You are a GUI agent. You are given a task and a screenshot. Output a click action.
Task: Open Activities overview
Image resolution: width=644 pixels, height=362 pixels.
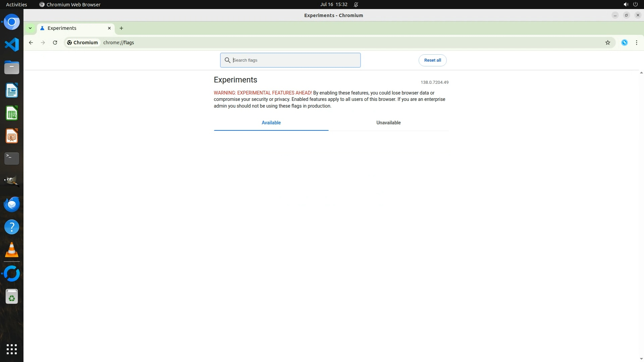pos(16,4)
